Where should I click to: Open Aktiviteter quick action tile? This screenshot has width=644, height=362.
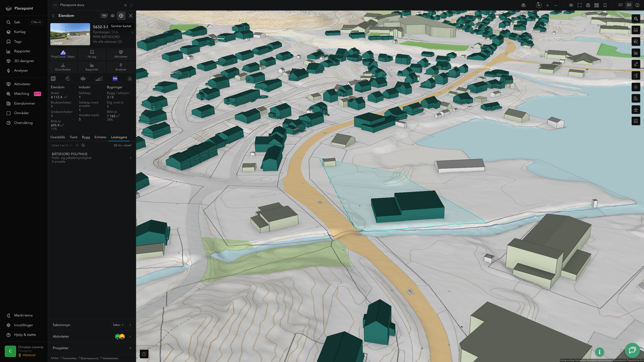point(121,54)
